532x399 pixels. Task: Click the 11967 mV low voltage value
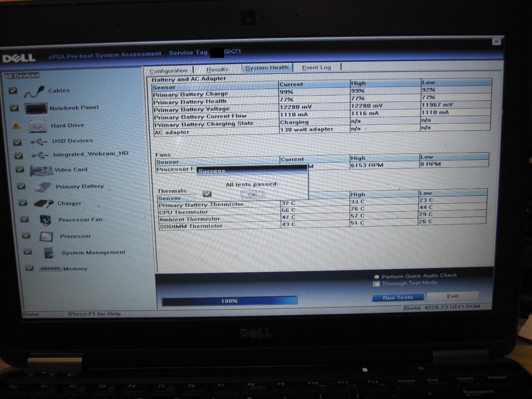point(437,105)
